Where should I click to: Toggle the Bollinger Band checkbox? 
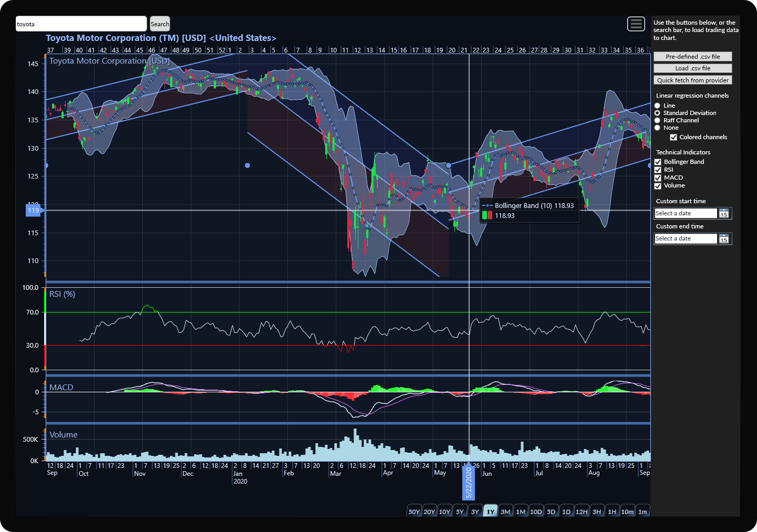coord(658,162)
